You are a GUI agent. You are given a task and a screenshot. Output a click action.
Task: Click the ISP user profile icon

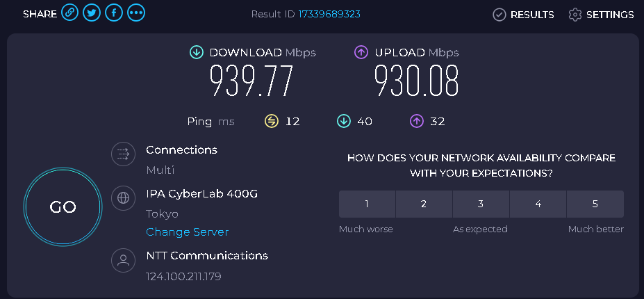point(123,260)
